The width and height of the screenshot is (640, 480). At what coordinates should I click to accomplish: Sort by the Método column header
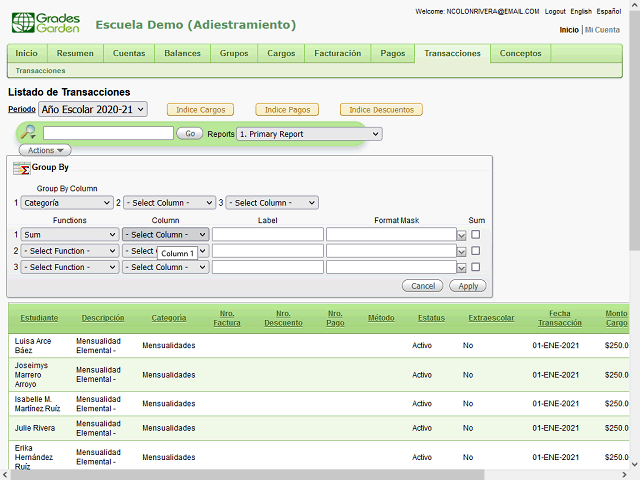(381, 318)
